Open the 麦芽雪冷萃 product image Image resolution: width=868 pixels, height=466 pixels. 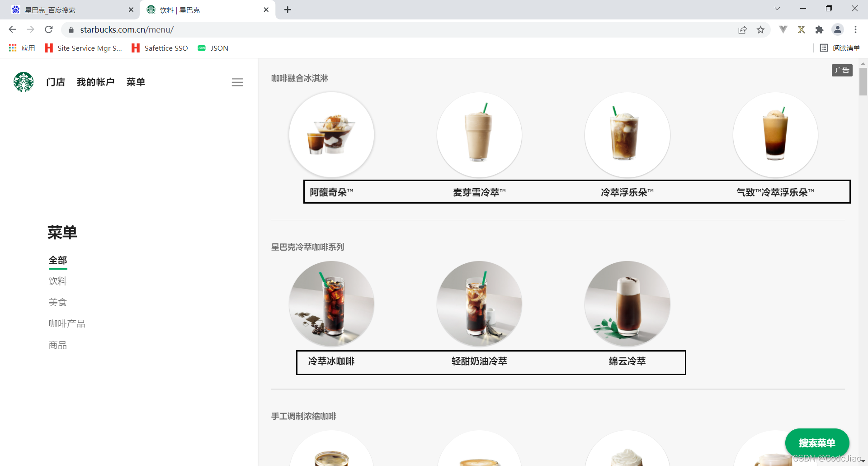point(479,135)
